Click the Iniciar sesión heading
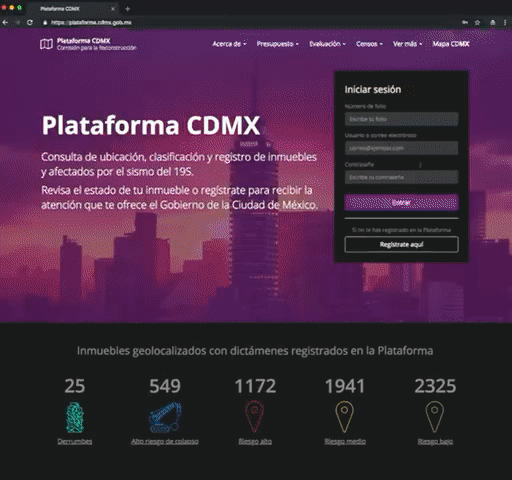 click(373, 89)
